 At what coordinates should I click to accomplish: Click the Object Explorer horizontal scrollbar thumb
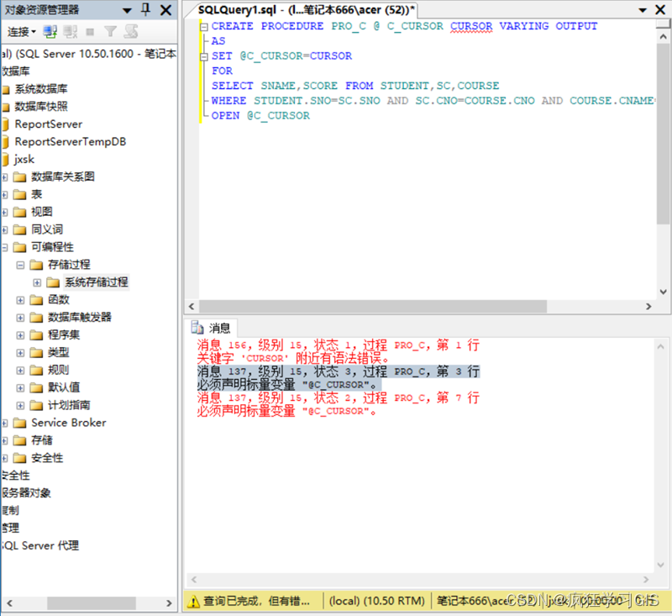[x=92, y=603]
